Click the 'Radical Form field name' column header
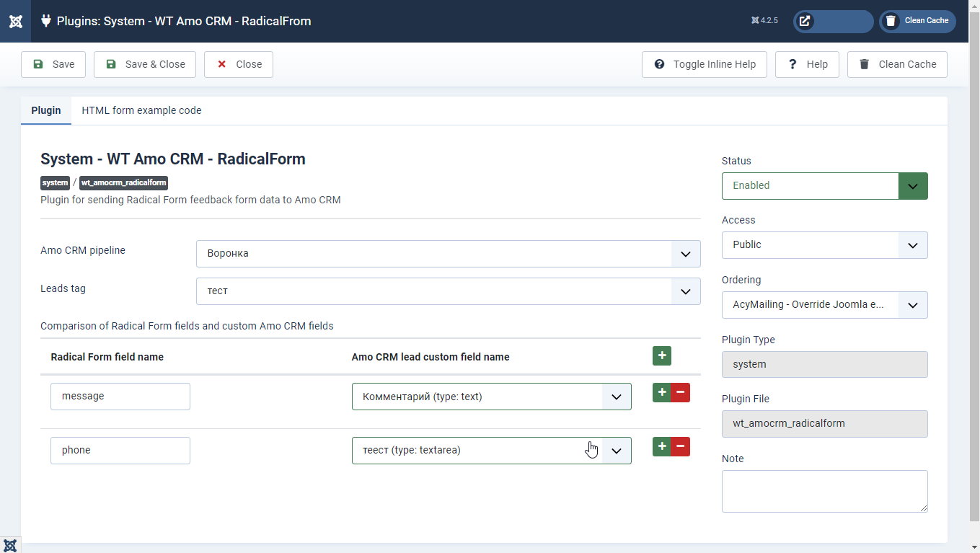 point(107,357)
